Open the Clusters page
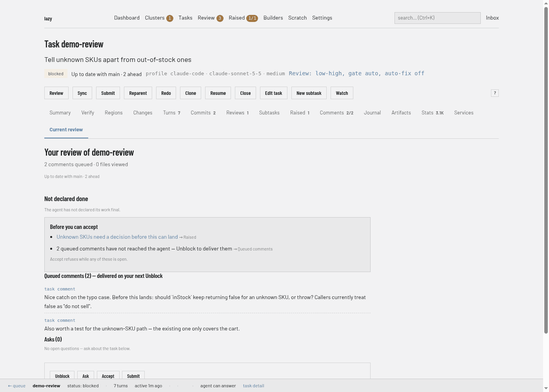This screenshot has height=392, width=549. coord(159,18)
